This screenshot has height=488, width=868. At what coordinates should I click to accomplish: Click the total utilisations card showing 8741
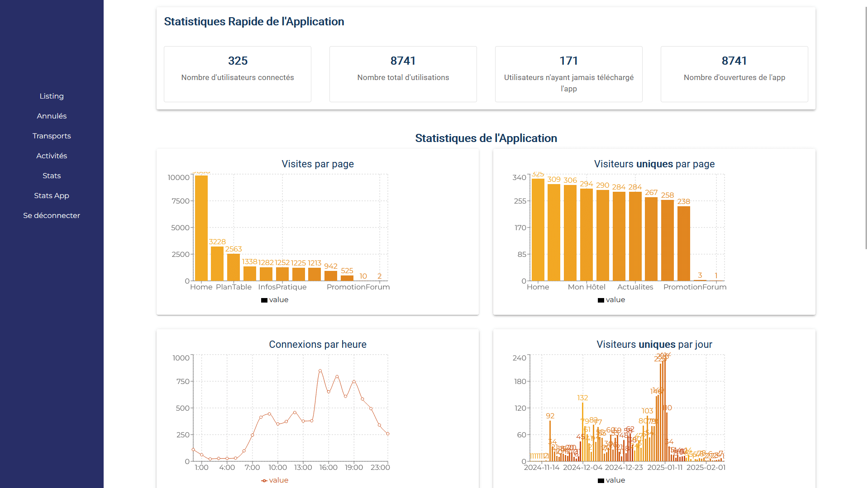tap(403, 74)
